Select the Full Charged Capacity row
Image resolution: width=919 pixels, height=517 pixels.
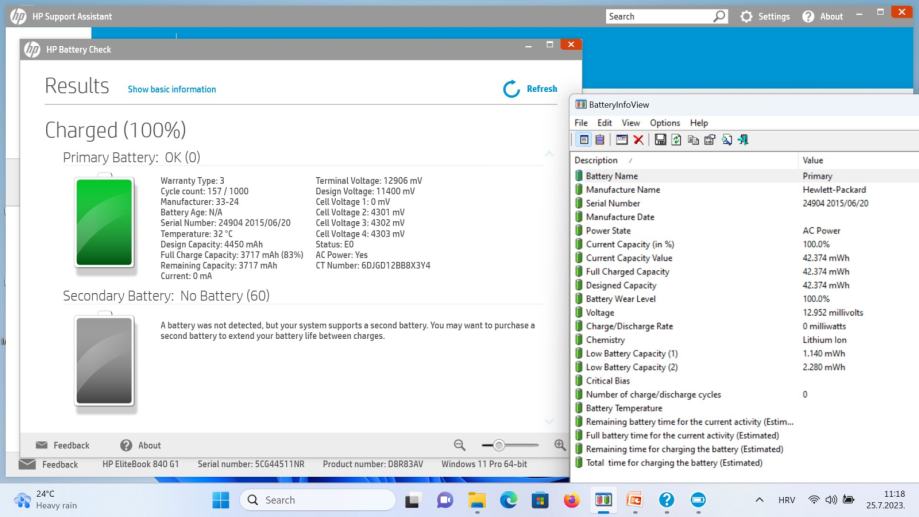(x=745, y=271)
